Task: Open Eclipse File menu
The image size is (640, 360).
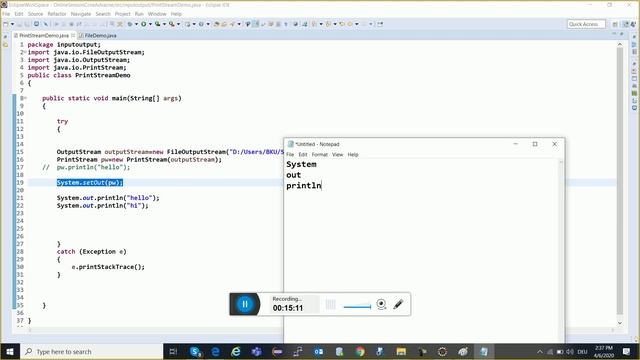Action: (6, 14)
